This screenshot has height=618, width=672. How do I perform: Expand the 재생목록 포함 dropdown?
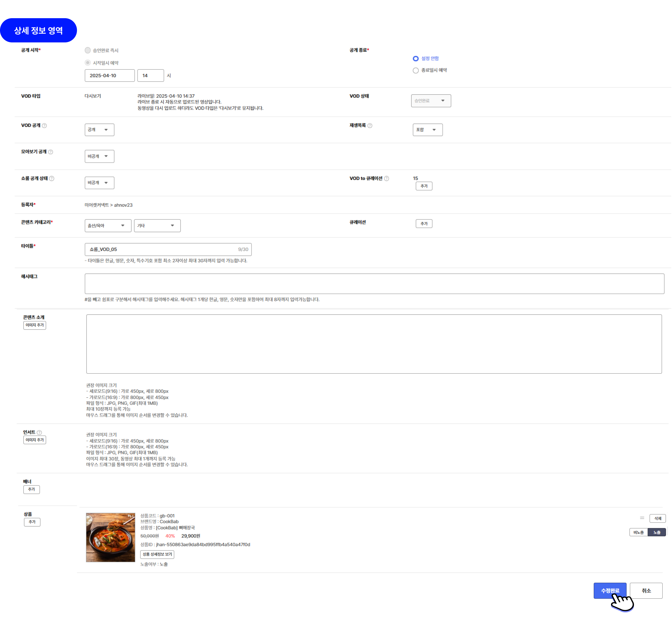pyautogui.click(x=427, y=130)
